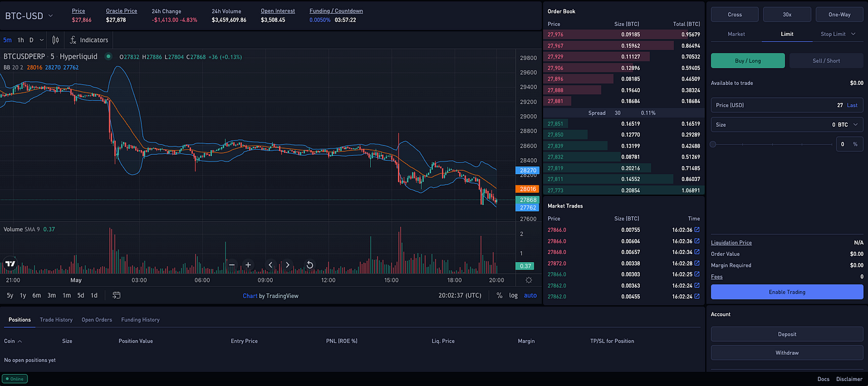Click the TradingView logo on chart
The height and width of the screenshot is (386, 868).
point(10,264)
